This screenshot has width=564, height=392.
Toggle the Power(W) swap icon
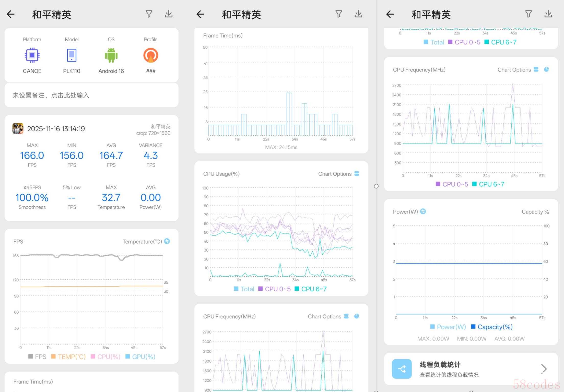click(x=423, y=211)
